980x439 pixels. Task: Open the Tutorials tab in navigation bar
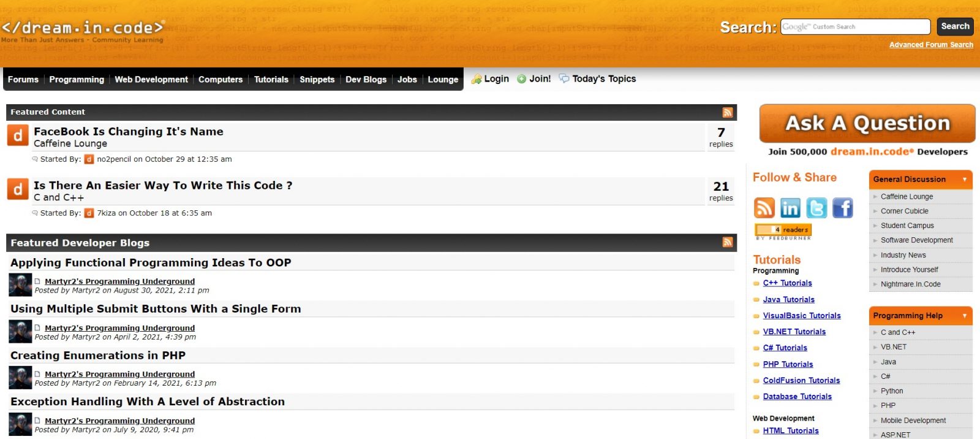click(x=271, y=80)
